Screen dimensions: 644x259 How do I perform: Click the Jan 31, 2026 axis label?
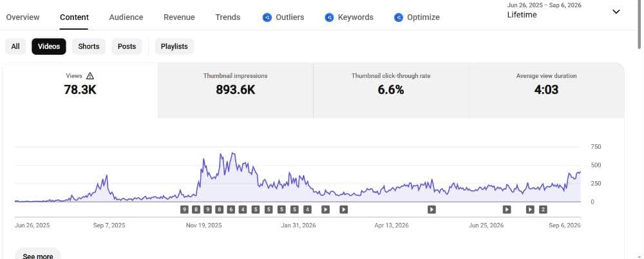tap(298, 225)
